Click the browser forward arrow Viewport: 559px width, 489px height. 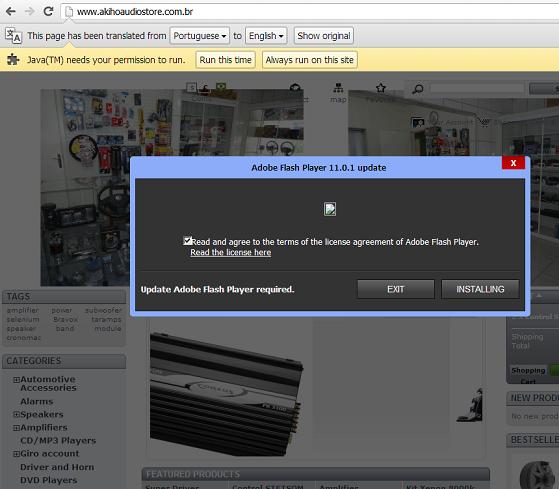29,11
